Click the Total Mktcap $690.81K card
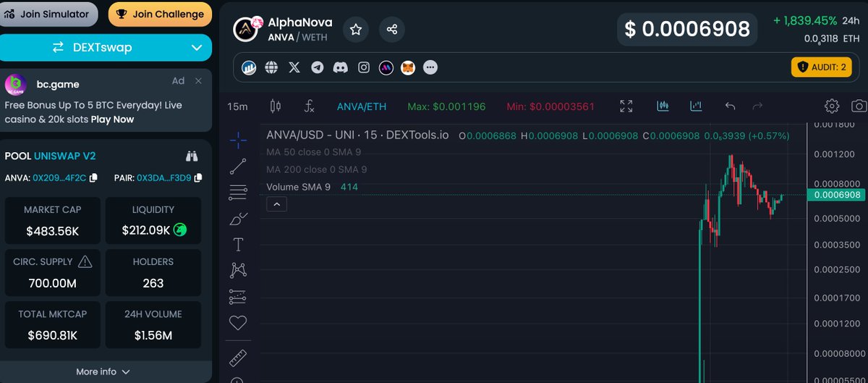The width and height of the screenshot is (868, 383). (52, 325)
